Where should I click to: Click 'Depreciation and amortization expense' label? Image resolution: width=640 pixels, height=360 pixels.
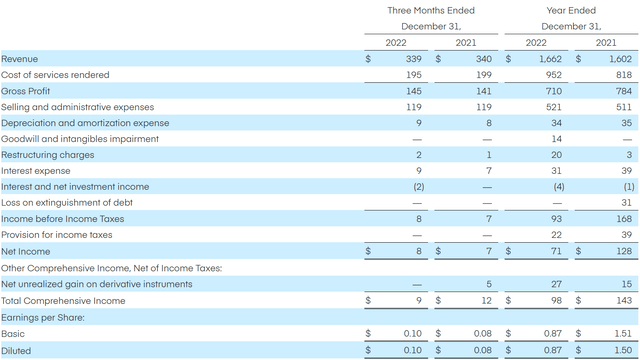click(x=85, y=123)
